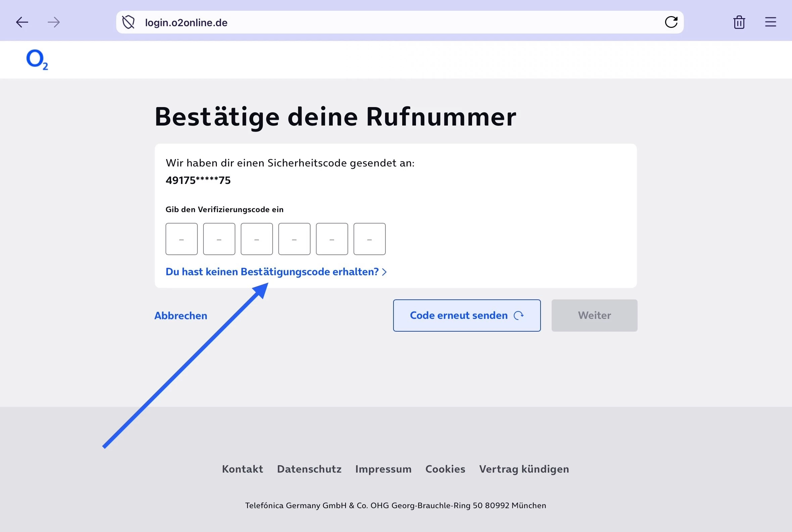
Task: Reload the page with refresh icon
Action: [x=671, y=22]
